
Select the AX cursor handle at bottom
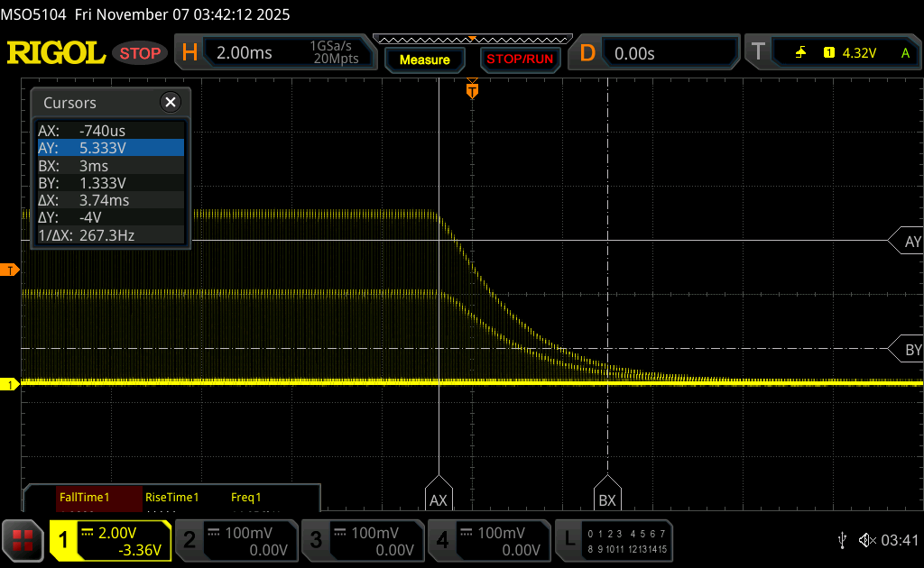(438, 497)
